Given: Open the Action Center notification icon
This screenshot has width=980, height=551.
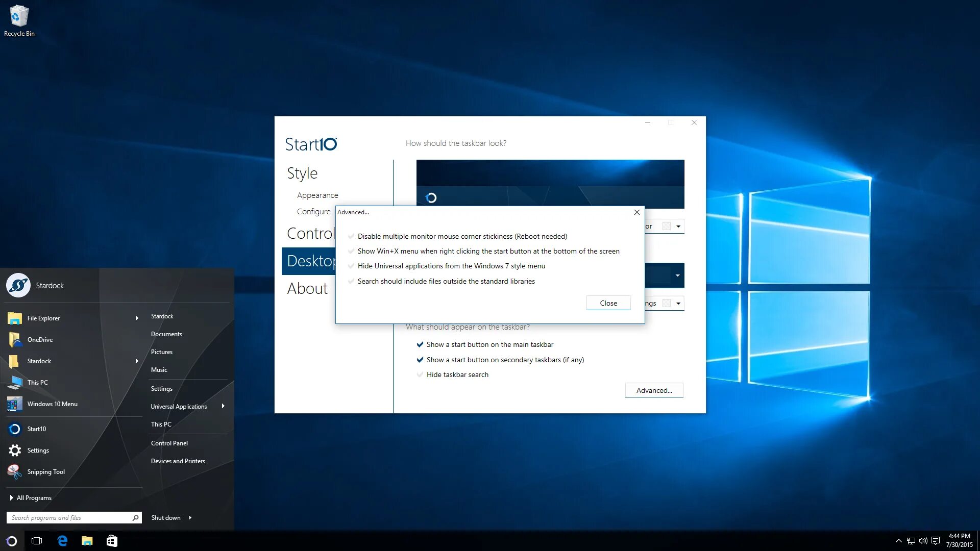Looking at the screenshot, I should pos(936,541).
